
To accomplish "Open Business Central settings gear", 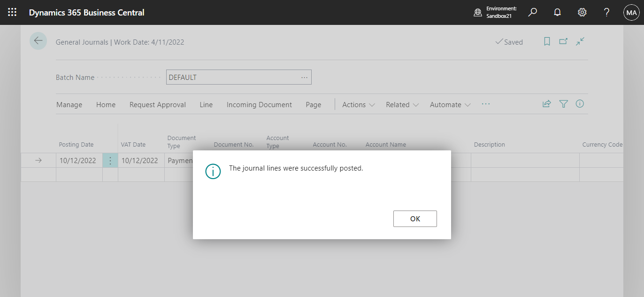I will coord(582,12).
